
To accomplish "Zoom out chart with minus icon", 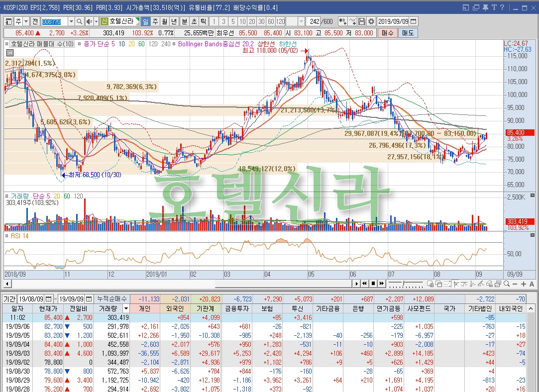I will (515, 284).
